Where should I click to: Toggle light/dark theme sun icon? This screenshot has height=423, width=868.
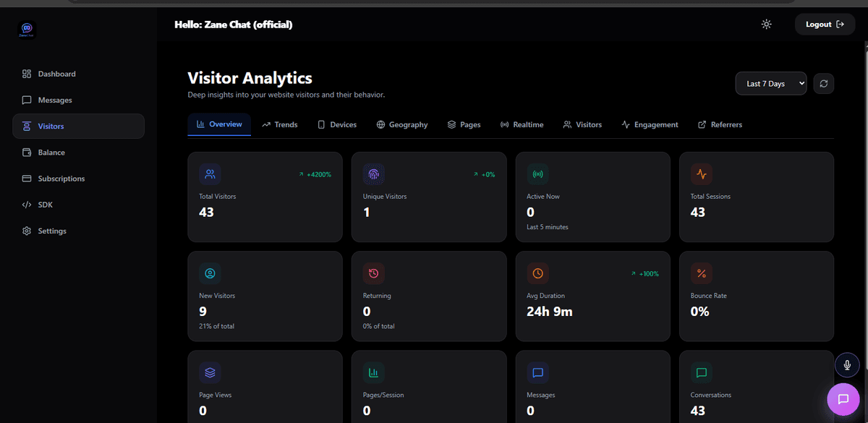(767, 25)
